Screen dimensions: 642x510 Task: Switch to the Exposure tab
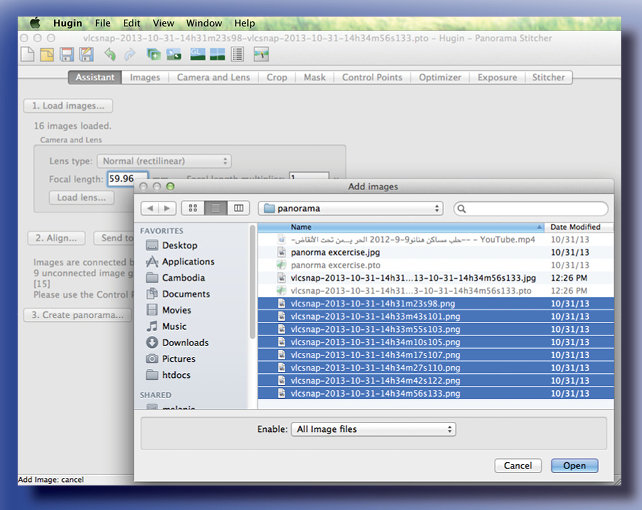point(497,77)
